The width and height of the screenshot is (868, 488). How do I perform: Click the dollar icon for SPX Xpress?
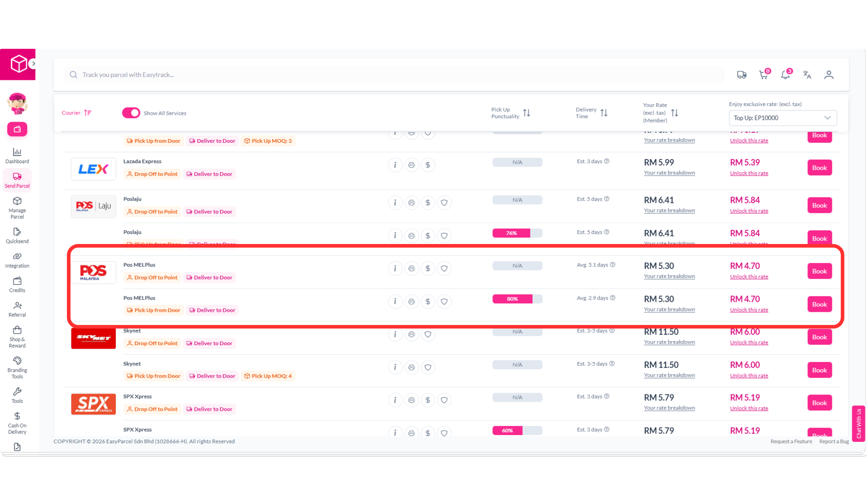coord(428,400)
